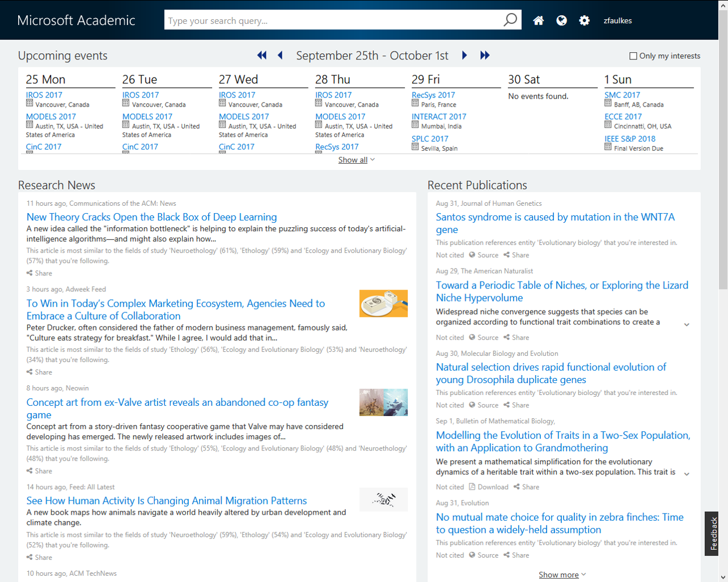Download the Grandmothering evolution publication
The width and height of the screenshot is (728, 582).
pos(489,487)
